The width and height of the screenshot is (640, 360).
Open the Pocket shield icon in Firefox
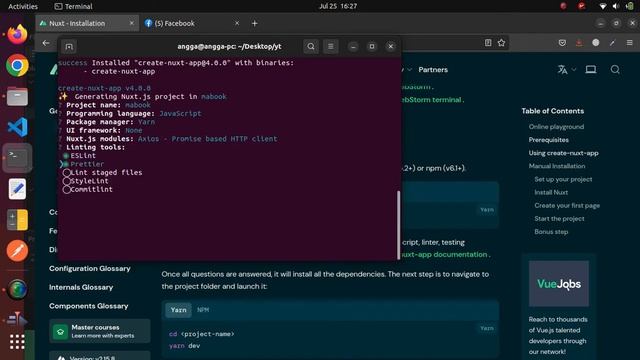[562, 43]
